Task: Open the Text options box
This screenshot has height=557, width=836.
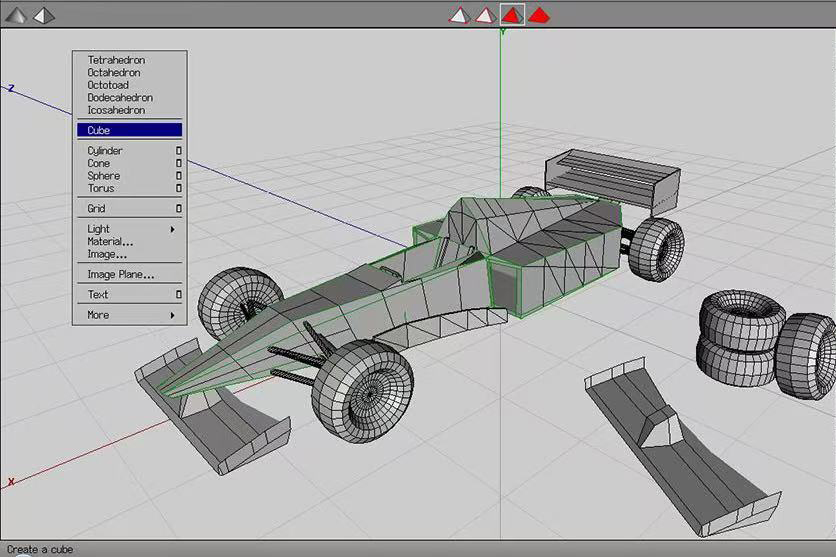Action: tap(179, 295)
